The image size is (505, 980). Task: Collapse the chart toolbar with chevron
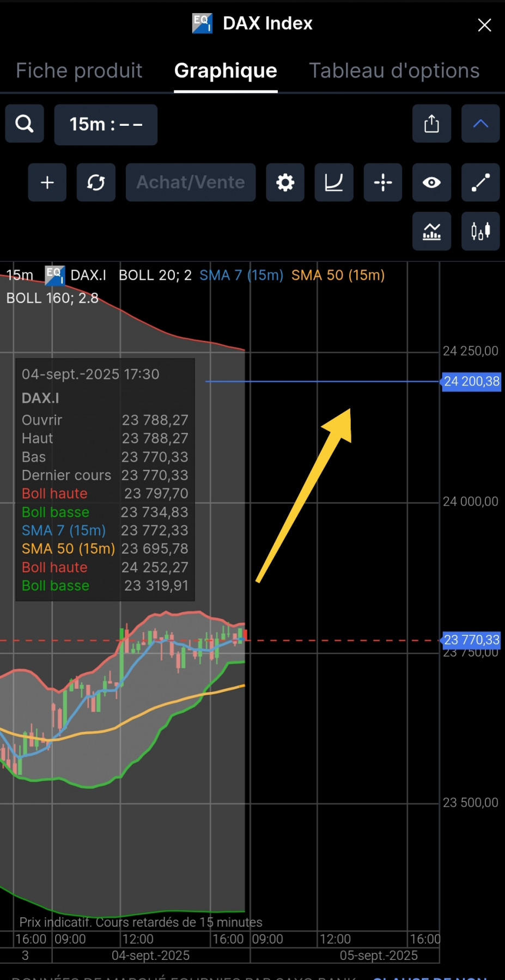480,124
